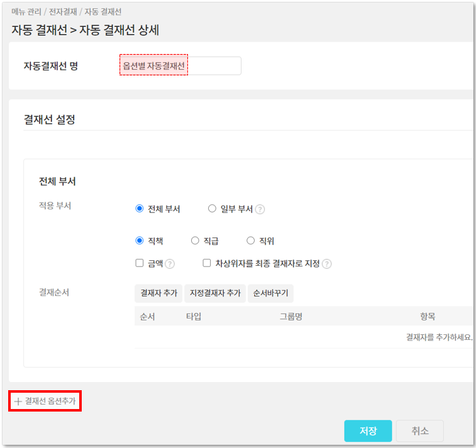
Task: Check 차상위자를 최종 결재자로 지정
Action: (206, 263)
